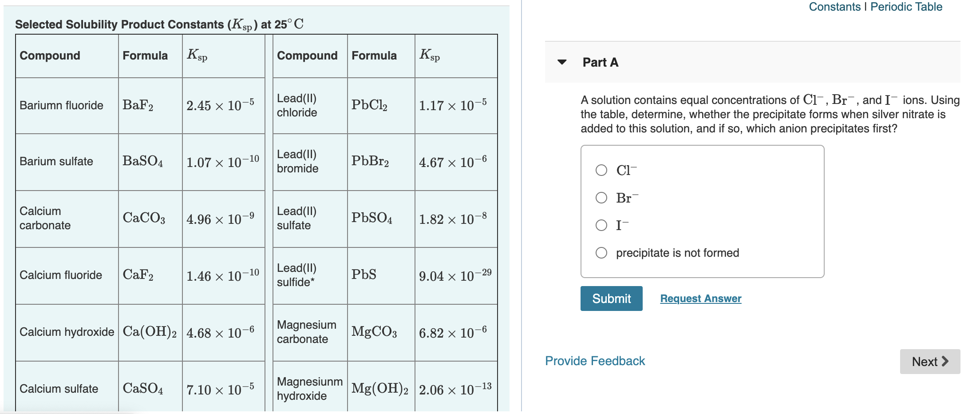This screenshot has width=980, height=414.
Task: Submit your answer for Part A
Action: pos(611,298)
